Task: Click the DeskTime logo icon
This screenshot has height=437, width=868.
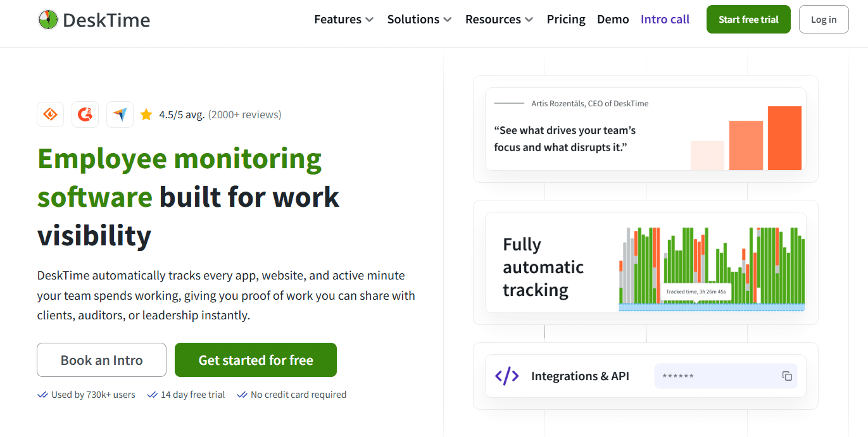Action: 48,20
